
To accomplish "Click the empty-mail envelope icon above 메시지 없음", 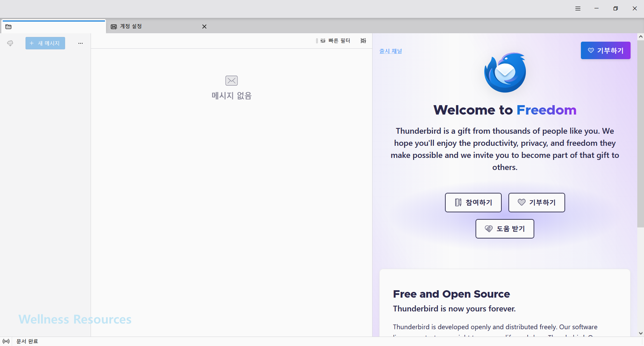I will pyautogui.click(x=232, y=81).
